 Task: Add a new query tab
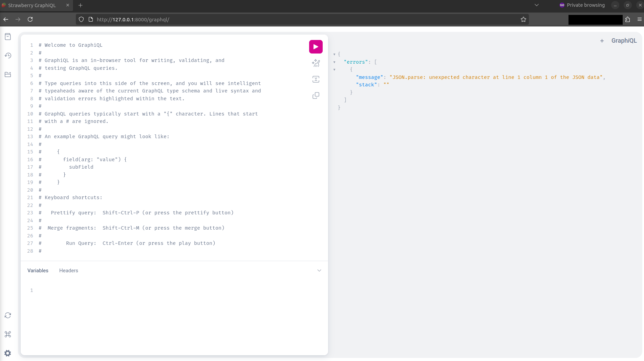click(602, 41)
